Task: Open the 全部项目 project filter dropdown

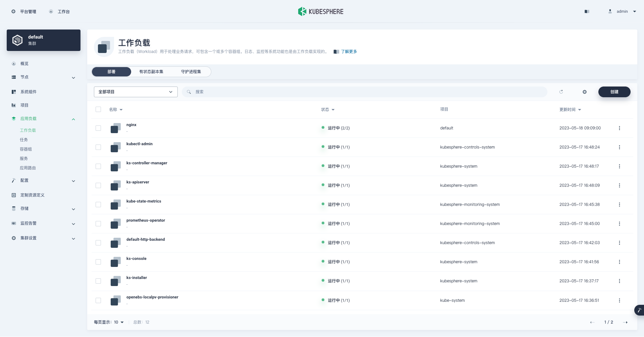Action: (136, 92)
